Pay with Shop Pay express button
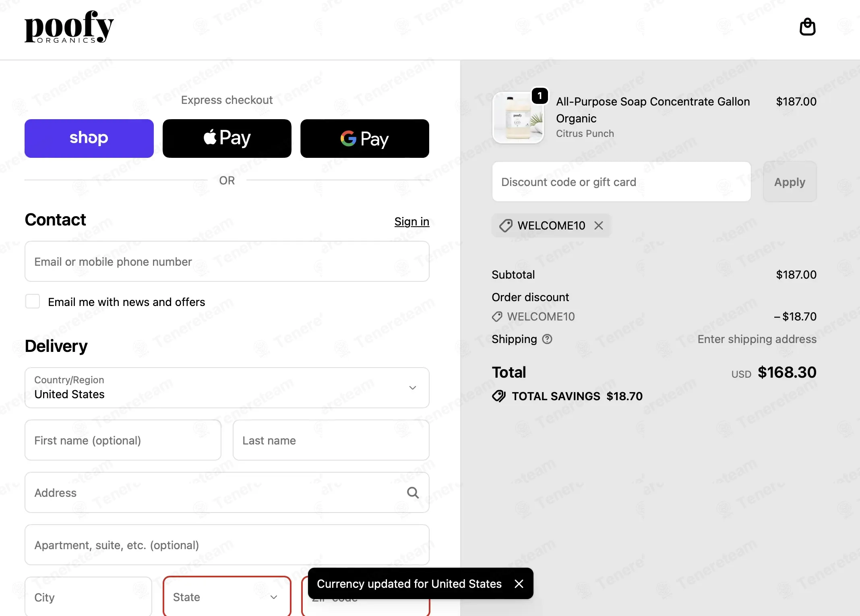The width and height of the screenshot is (860, 616). pos(89,138)
